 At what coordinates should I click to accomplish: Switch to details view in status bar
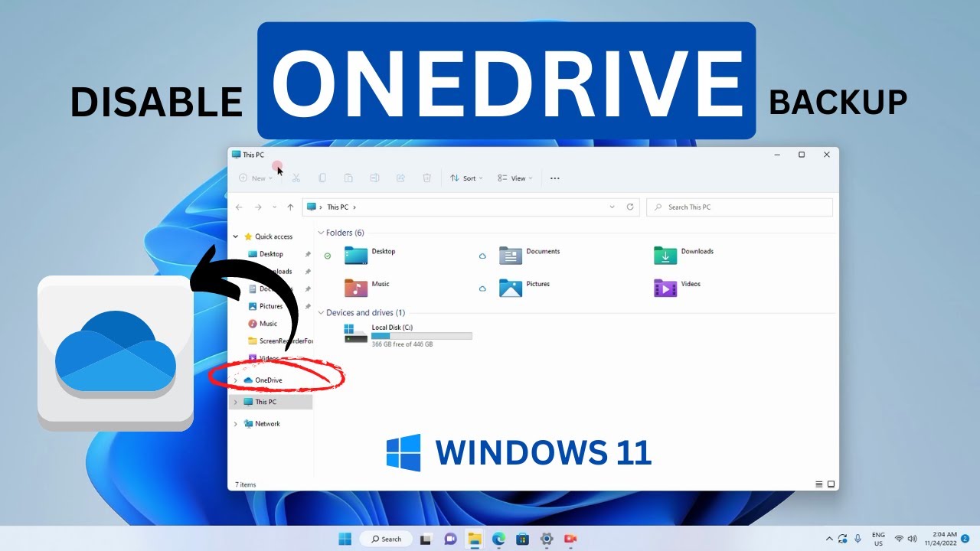click(819, 484)
